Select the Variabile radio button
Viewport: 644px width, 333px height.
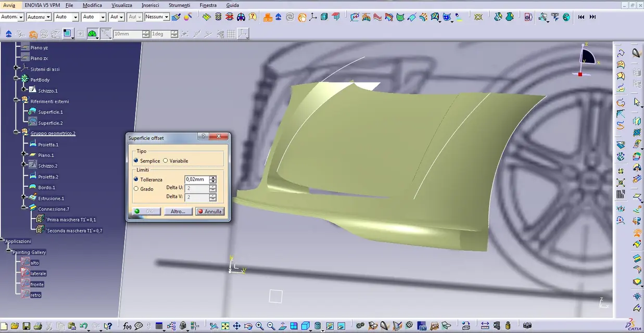pyautogui.click(x=166, y=161)
